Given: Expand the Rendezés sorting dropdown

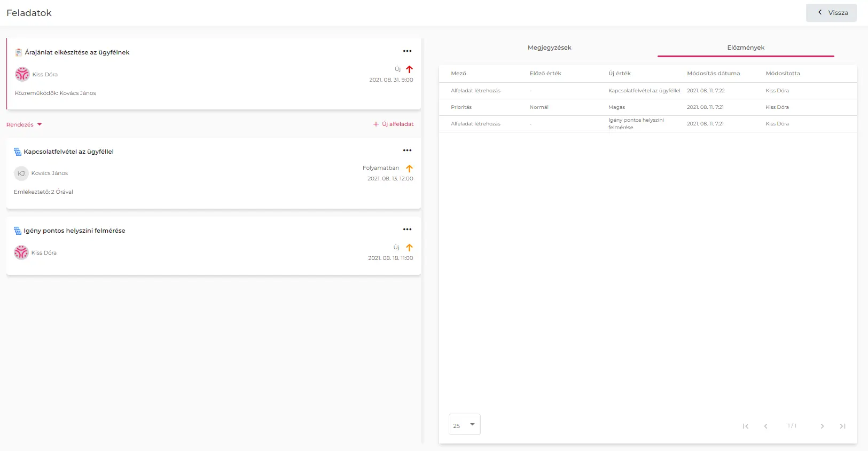Looking at the screenshot, I should click(x=24, y=124).
